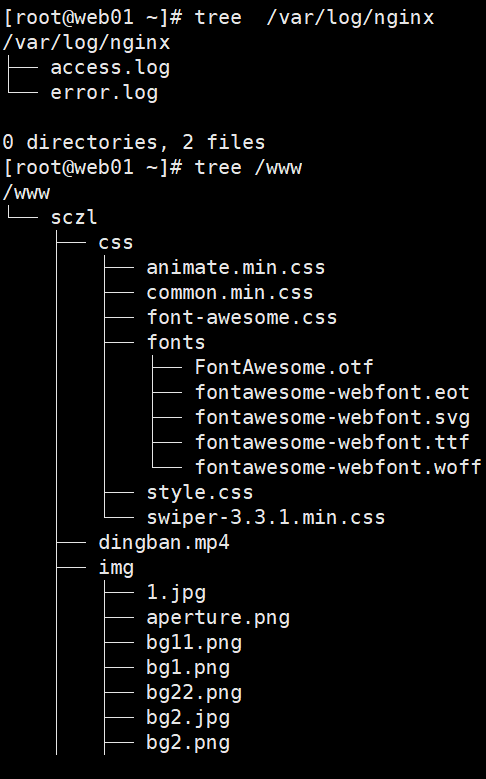Click aperture.png file name
Viewport: 486px width, 779px height.
coord(218,617)
